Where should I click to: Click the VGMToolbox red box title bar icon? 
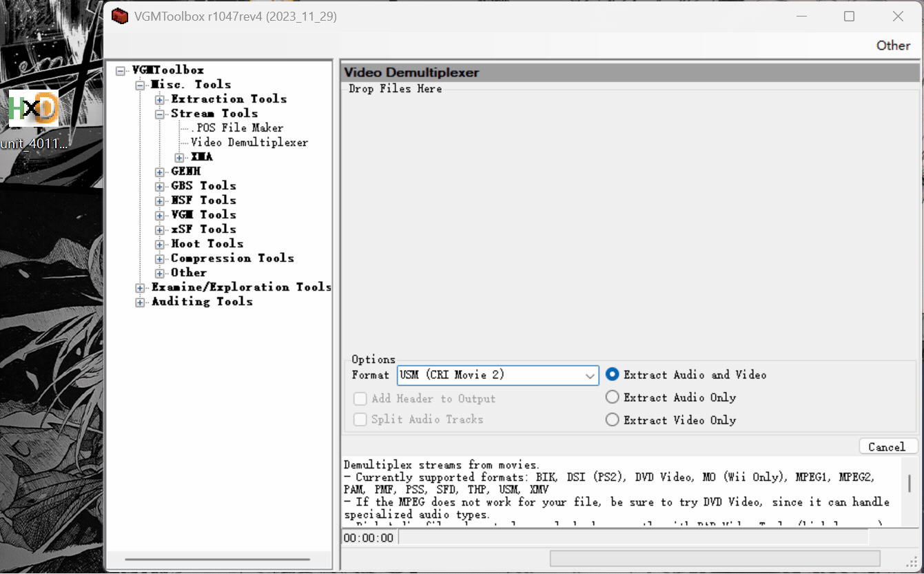click(x=120, y=16)
